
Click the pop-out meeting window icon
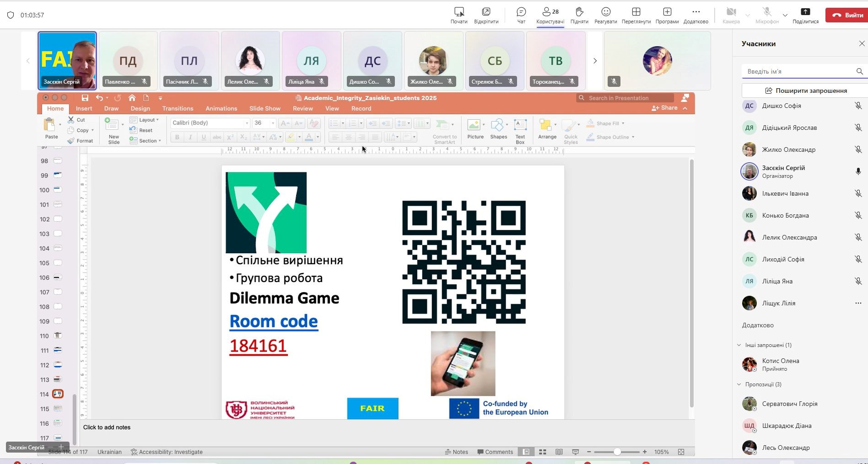pyautogui.click(x=486, y=15)
